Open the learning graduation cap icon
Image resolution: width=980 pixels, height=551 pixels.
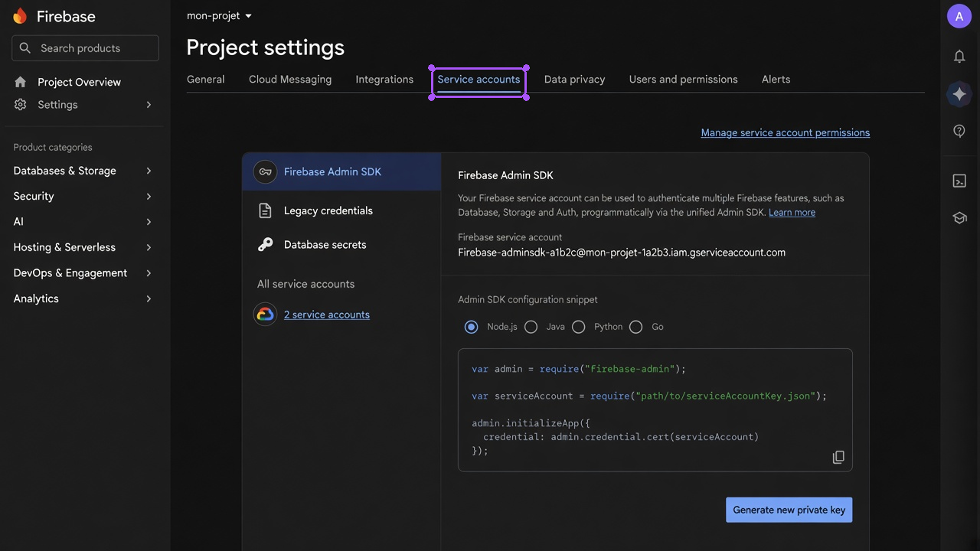(x=959, y=218)
